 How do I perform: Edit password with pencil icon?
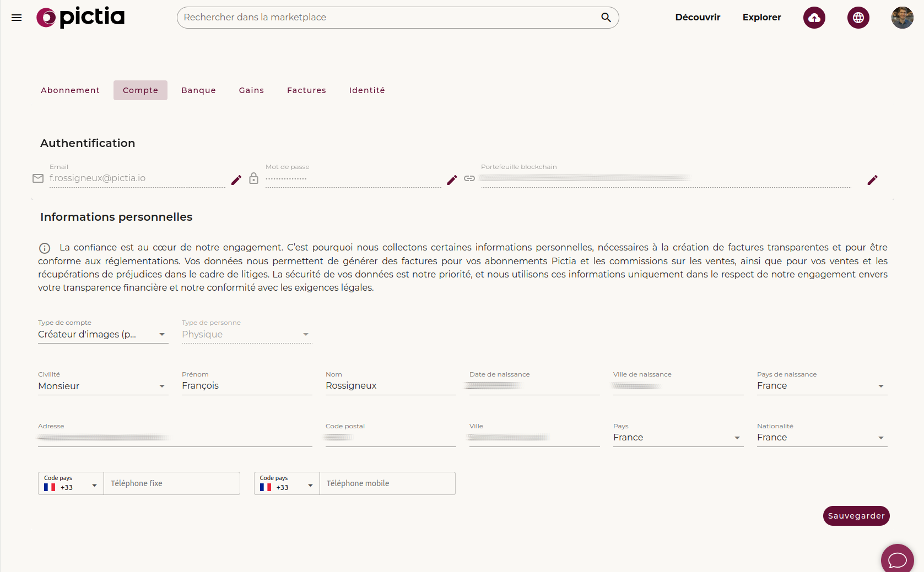coord(452,180)
